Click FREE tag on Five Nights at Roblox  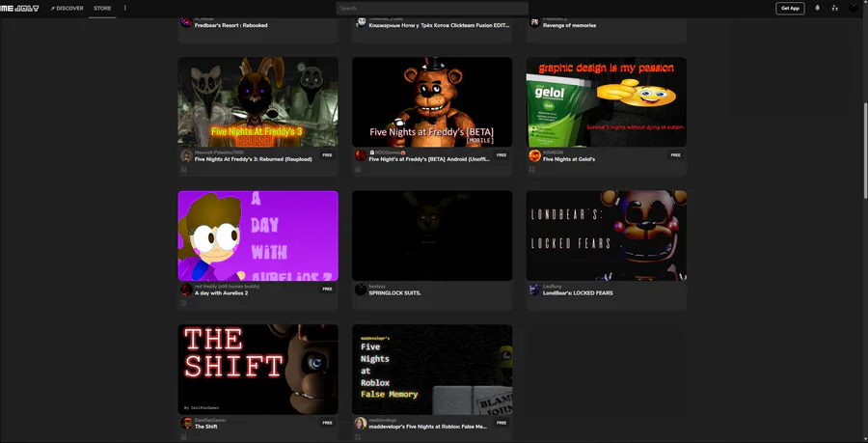[x=502, y=423]
